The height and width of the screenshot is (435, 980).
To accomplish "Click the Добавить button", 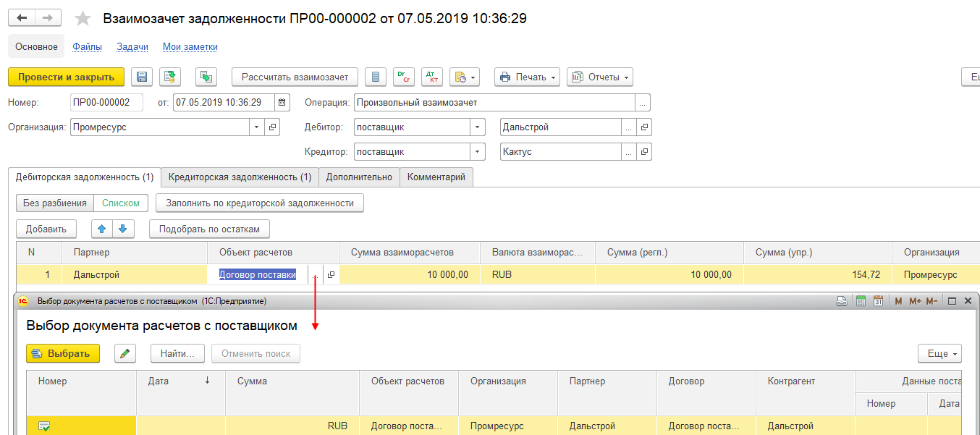I will coord(46,229).
